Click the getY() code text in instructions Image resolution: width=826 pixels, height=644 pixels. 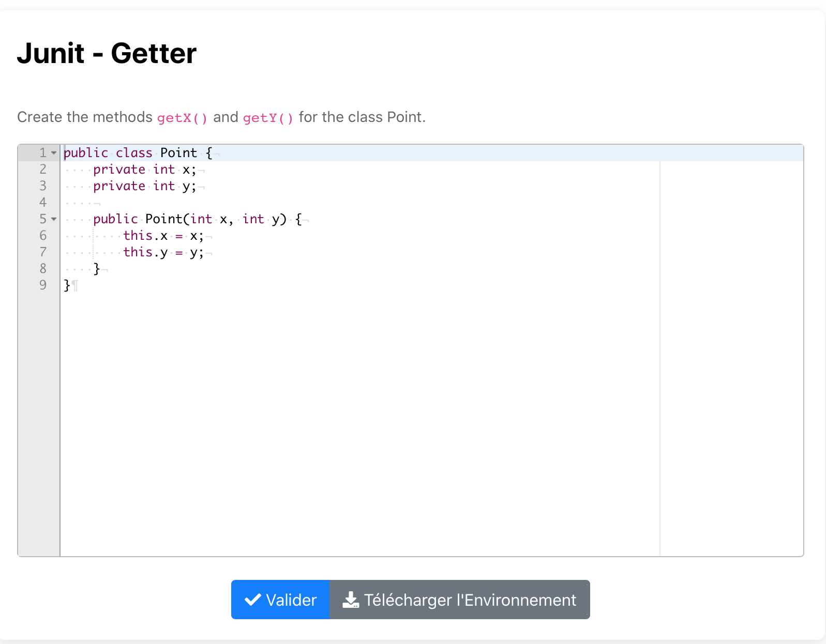pyautogui.click(x=268, y=118)
